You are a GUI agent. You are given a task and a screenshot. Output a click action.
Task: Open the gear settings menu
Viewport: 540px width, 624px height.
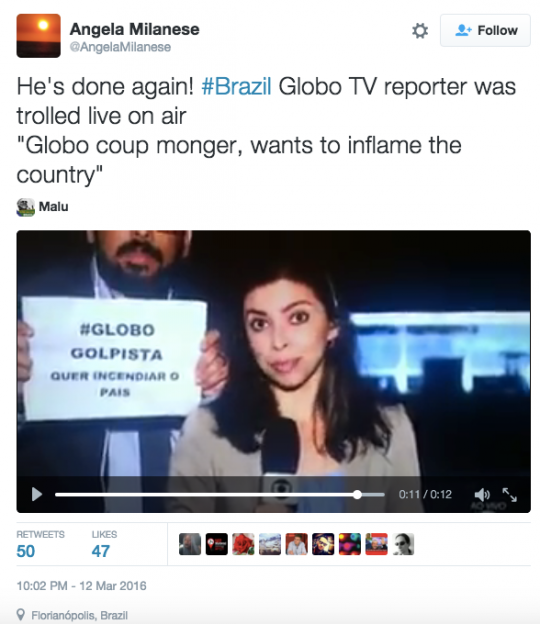[x=420, y=31]
